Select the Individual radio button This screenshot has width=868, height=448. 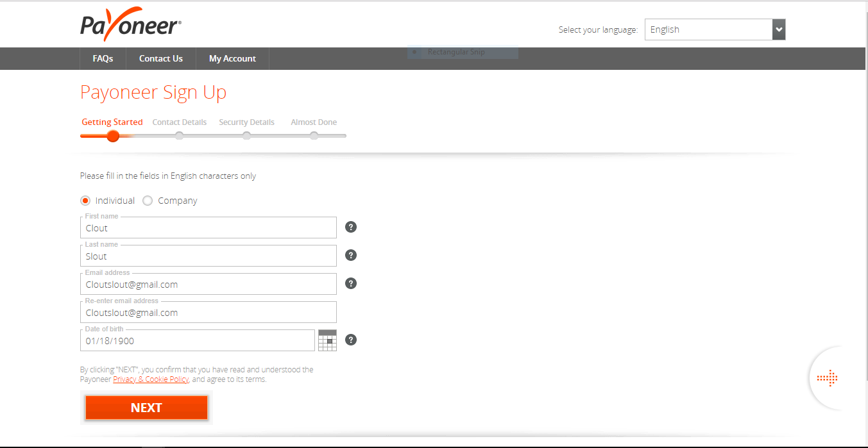pos(85,201)
